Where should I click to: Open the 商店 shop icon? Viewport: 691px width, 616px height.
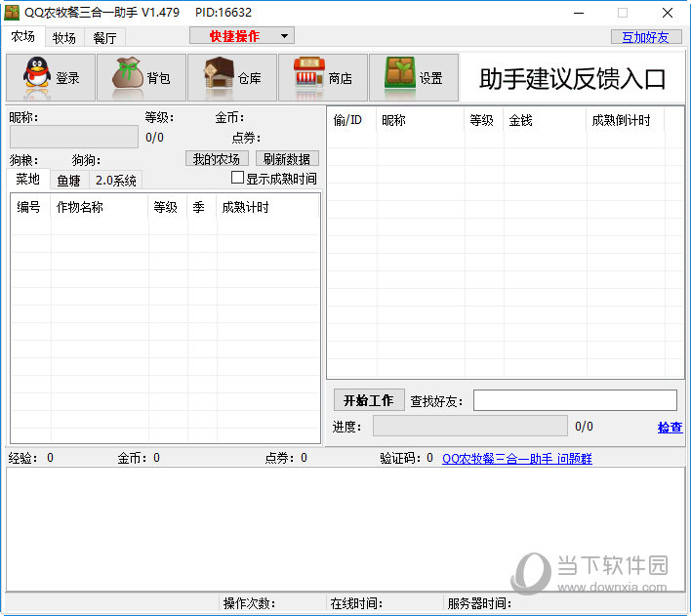323,77
